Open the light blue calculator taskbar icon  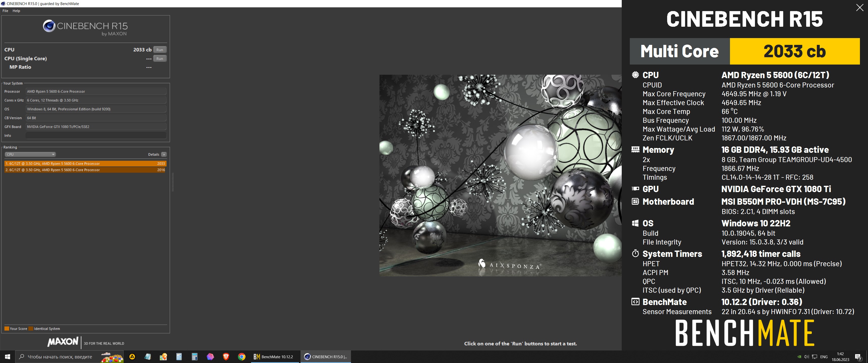(179, 357)
